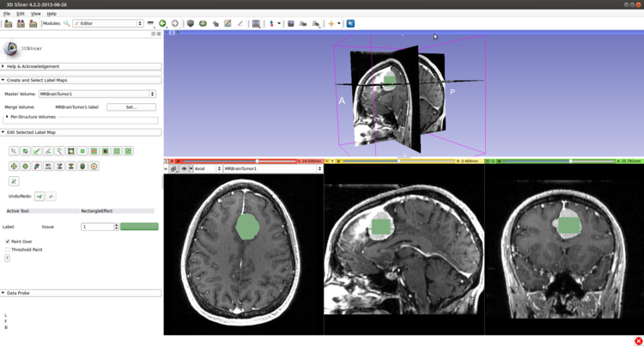Click the Set... merge volume button
The width and height of the screenshot is (644, 347).
tap(131, 107)
